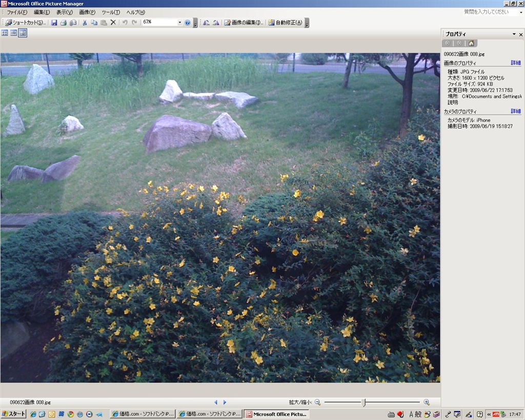
Task: Expand hidden tray icons chevron
Action: [489, 414]
